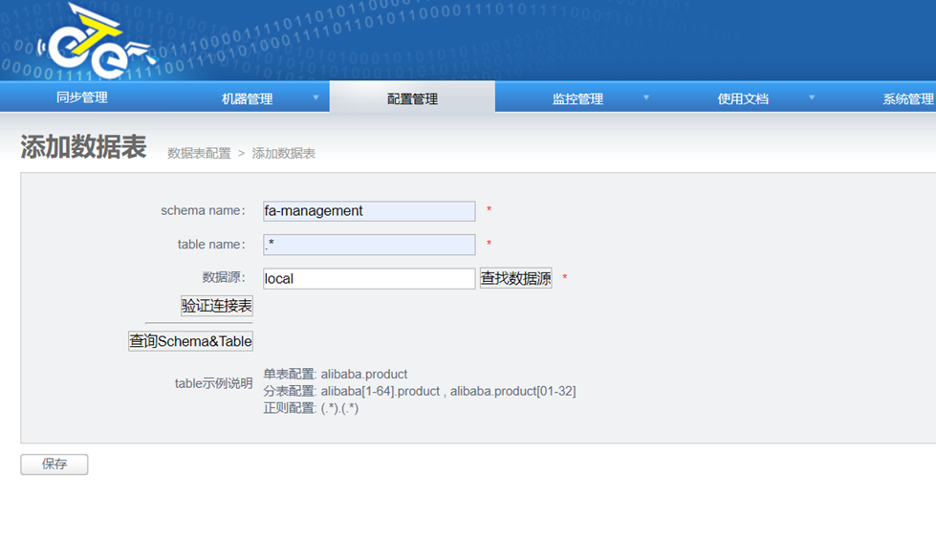Viewport: 936px width, 560px height.
Task: Expand the 机器管理 dropdown arrow
Action: 316,97
